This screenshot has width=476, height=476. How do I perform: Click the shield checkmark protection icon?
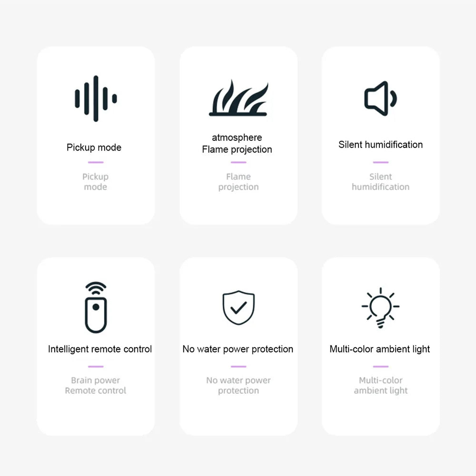238,307
